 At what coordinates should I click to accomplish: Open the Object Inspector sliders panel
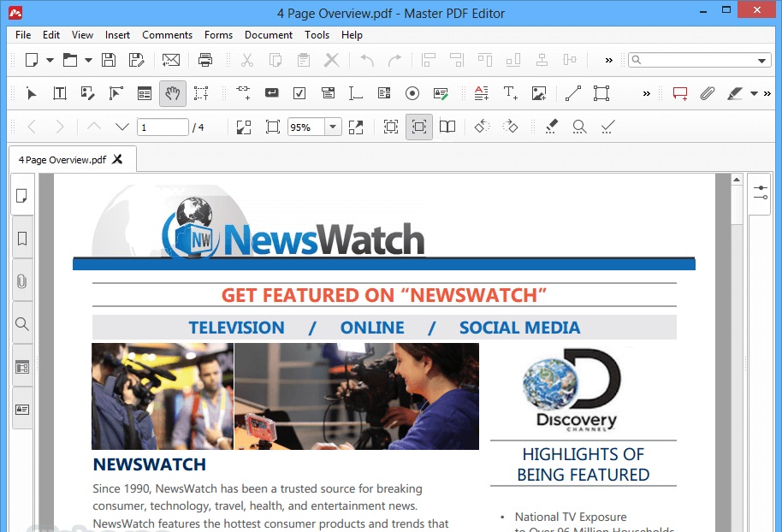tap(760, 193)
